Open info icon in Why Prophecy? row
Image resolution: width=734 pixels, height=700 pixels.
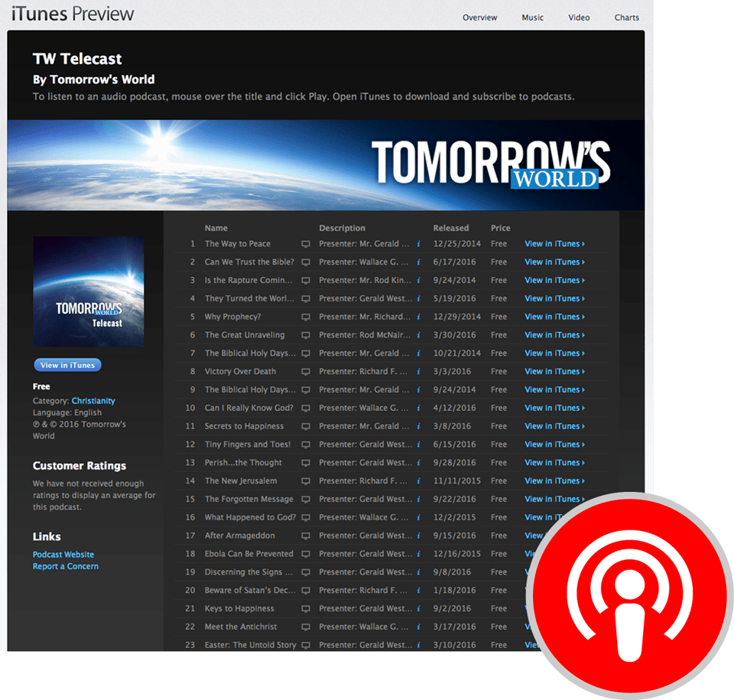tap(418, 317)
